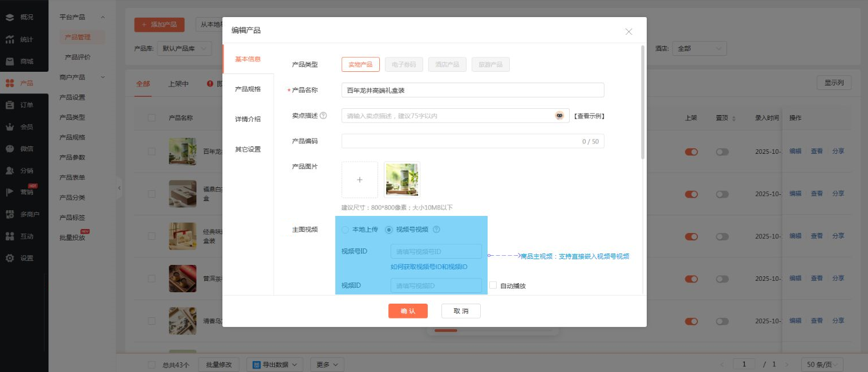Screen dimensions: 868x372
Task: Click the 确认 confirm button
Action: pyautogui.click(x=408, y=311)
